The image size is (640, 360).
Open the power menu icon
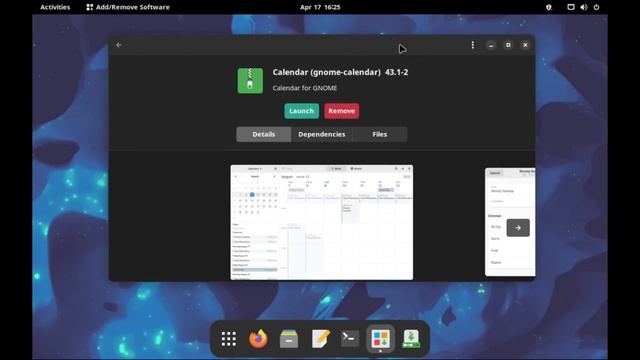[596, 7]
